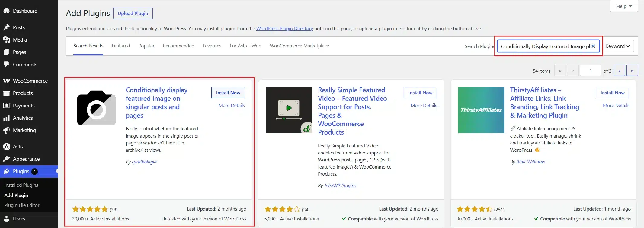This screenshot has width=644, height=228.
Task: Click the Posts pushpin icon
Action: 6,27
